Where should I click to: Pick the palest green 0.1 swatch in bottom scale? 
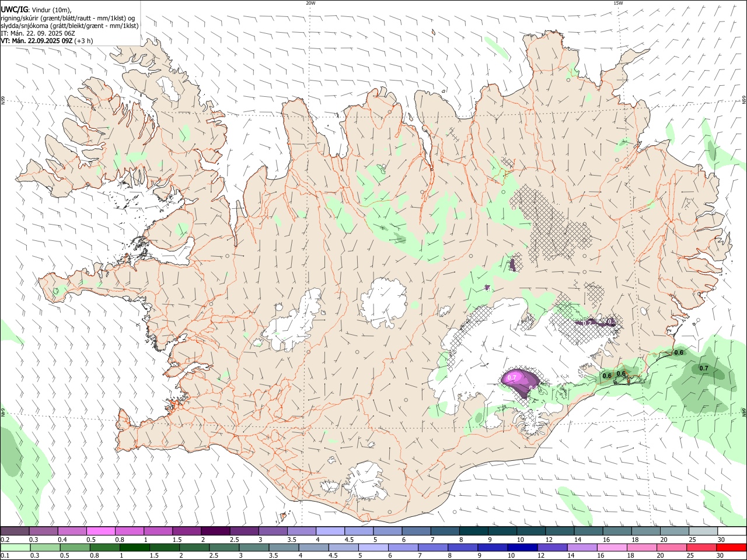(15, 547)
